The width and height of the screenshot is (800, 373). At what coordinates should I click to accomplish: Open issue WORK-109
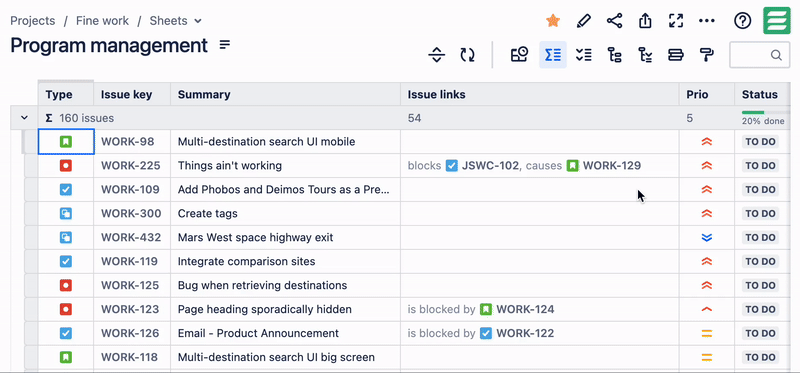click(x=130, y=190)
